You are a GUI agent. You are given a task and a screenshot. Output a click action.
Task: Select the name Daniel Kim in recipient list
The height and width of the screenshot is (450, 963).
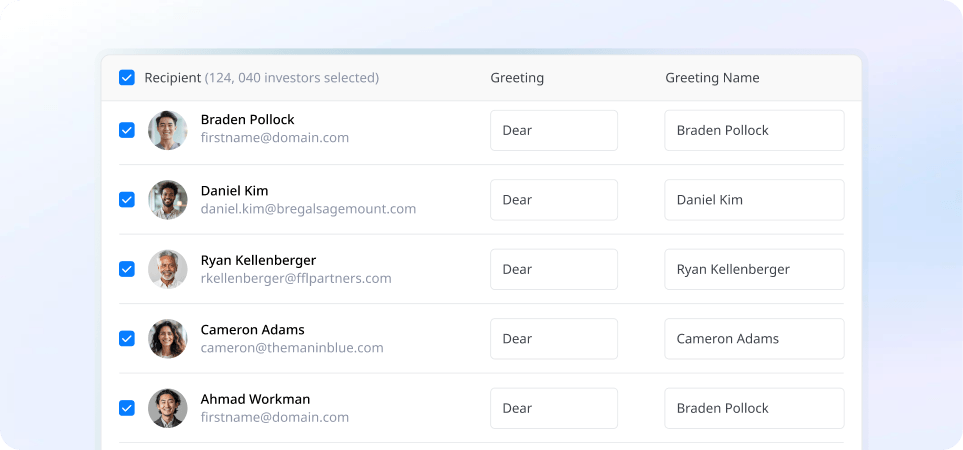point(235,190)
